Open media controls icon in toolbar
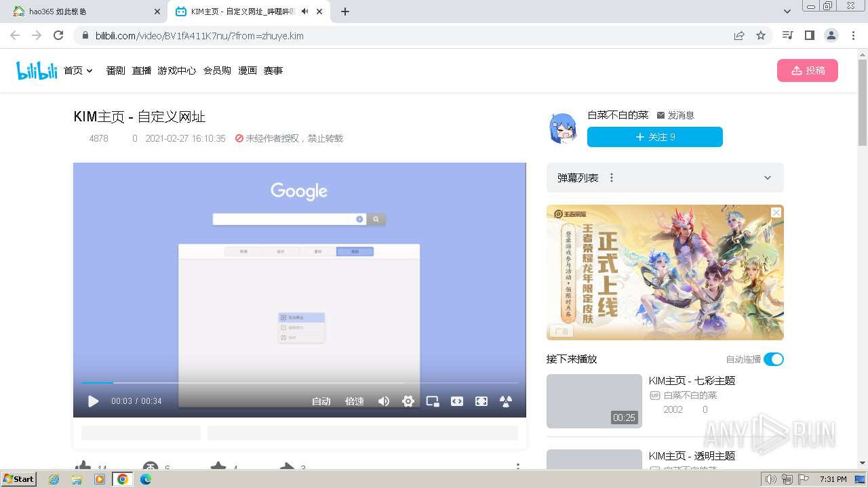 [787, 35]
